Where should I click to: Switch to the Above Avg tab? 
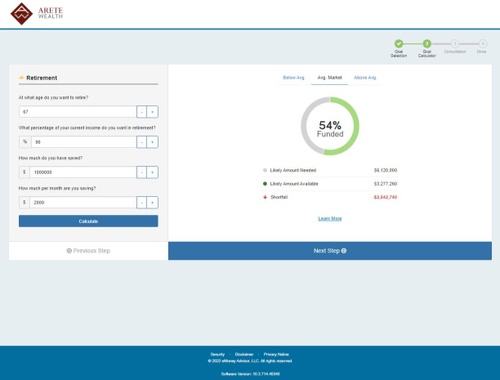pyautogui.click(x=365, y=78)
